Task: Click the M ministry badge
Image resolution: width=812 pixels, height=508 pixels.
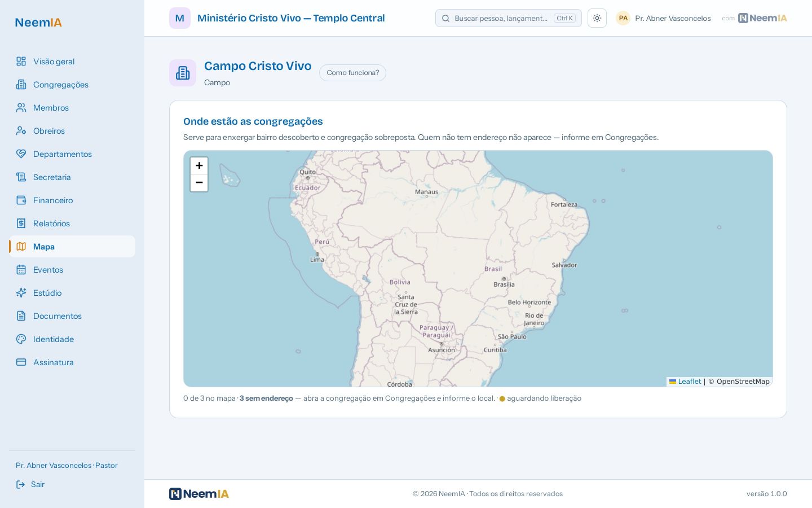Action: [x=180, y=18]
